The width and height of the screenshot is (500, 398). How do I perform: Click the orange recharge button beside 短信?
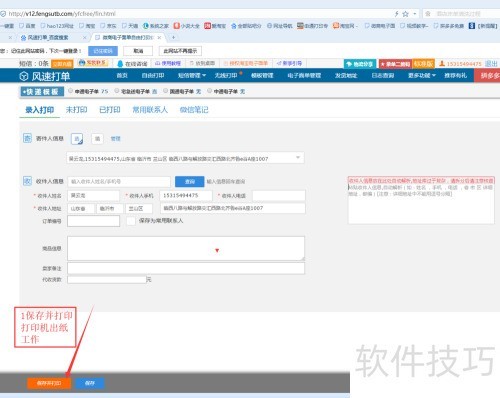[62, 64]
